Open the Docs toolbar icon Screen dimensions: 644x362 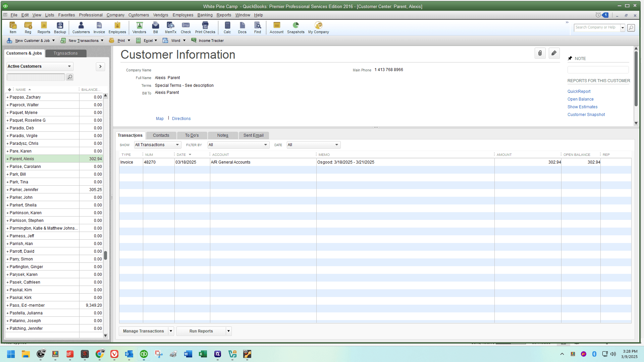[x=242, y=27]
